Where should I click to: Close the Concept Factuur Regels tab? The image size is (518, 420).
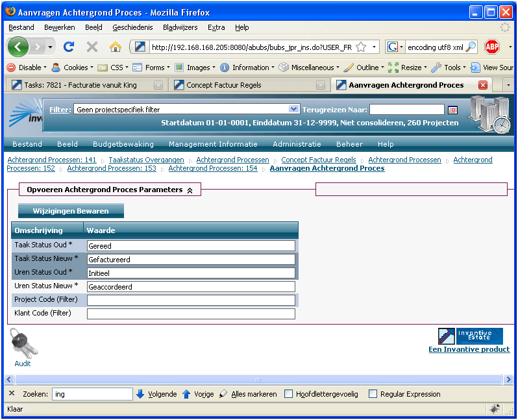[321, 85]
